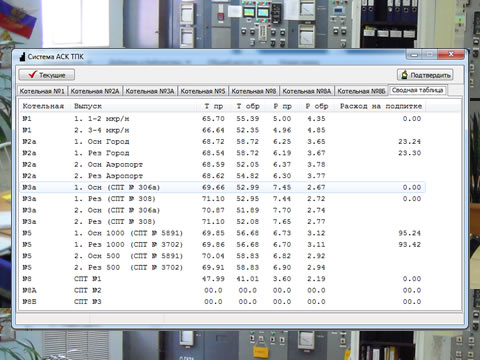Click the Р пр column header
This screenshot has height=360, width=480.
click(x=282, y=106)
